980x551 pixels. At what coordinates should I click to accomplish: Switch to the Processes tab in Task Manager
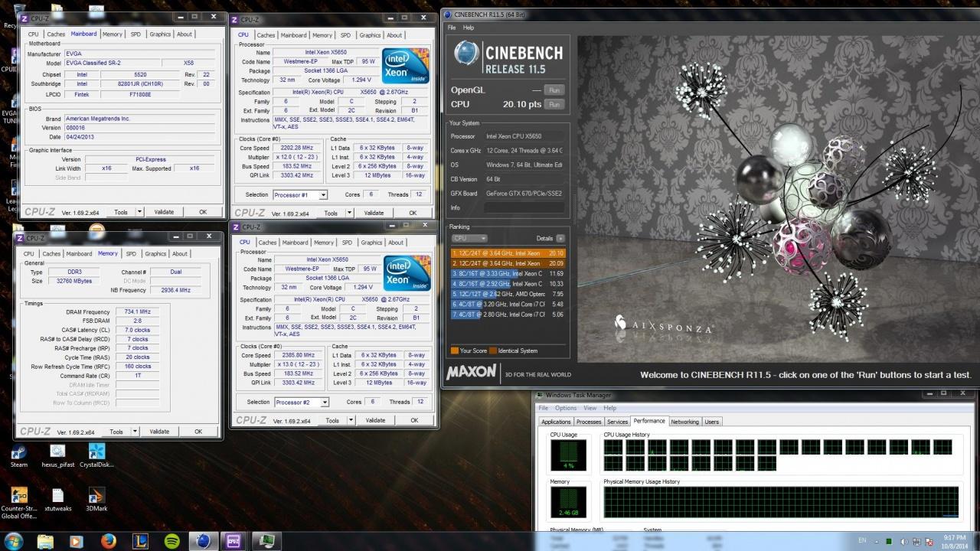click(x=589, y=422)
